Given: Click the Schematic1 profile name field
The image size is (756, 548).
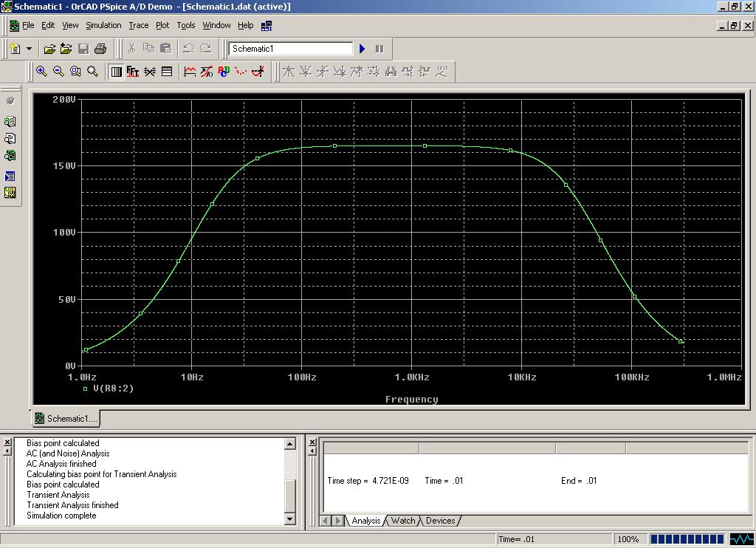Looking at the screenshot, I should (x=290, y=49).
